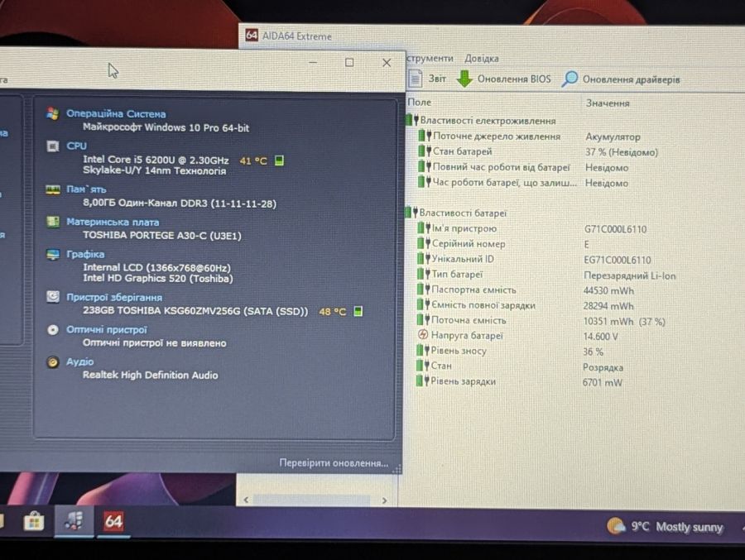
Task: Open the Аудіо section link
Action: pos(79,362)
